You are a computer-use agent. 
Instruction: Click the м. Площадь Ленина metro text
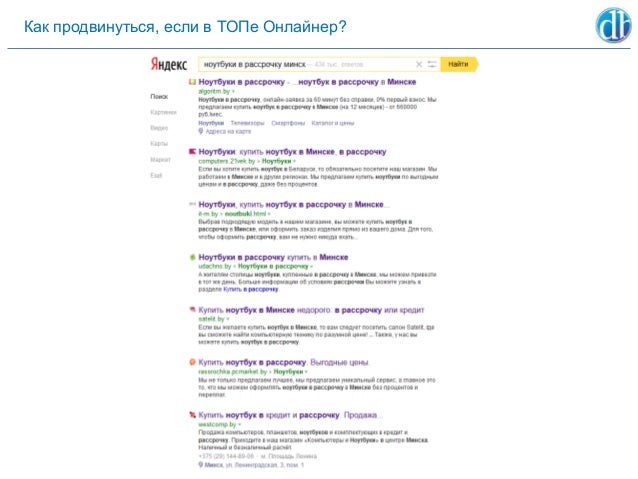pyautogui.click(x=288, y=456)
